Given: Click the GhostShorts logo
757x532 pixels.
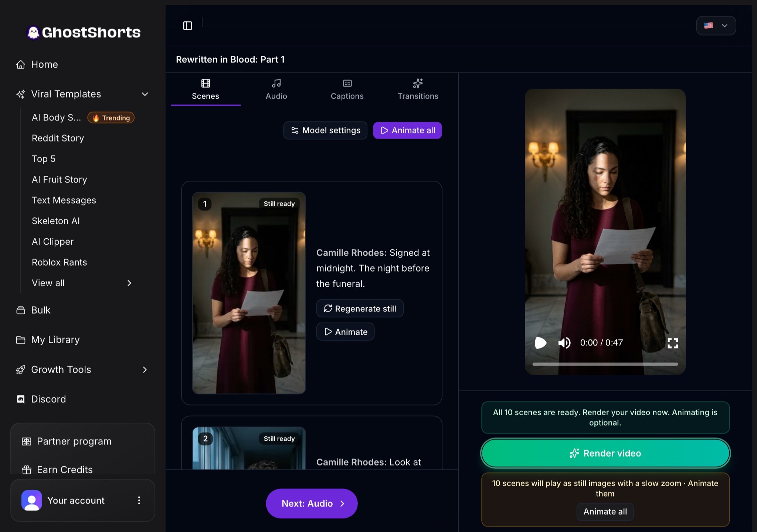Looking at the screenshot, I should pos(84,33).
